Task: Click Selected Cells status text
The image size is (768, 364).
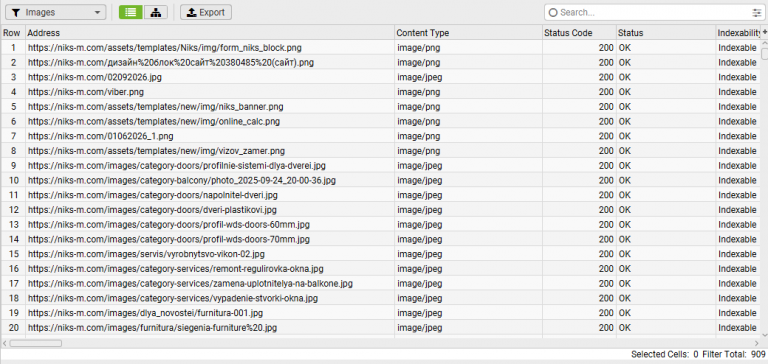Action: [x=665, y=354]
